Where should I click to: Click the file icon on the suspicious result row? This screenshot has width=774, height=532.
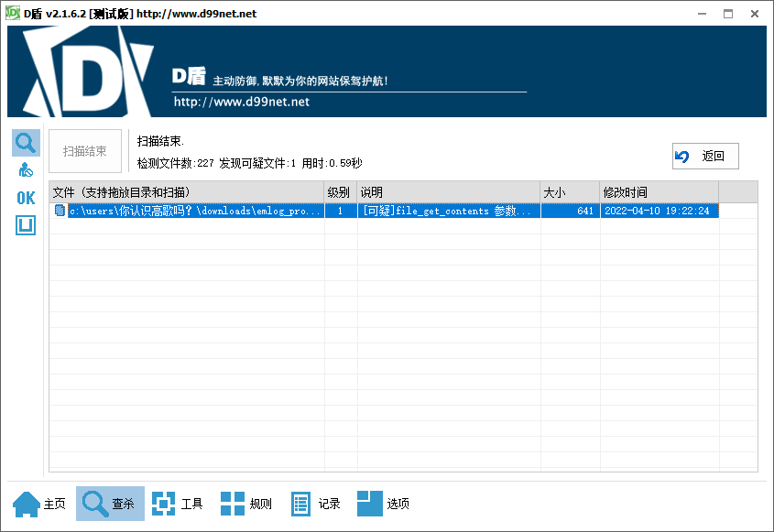(x=60, y=210)
